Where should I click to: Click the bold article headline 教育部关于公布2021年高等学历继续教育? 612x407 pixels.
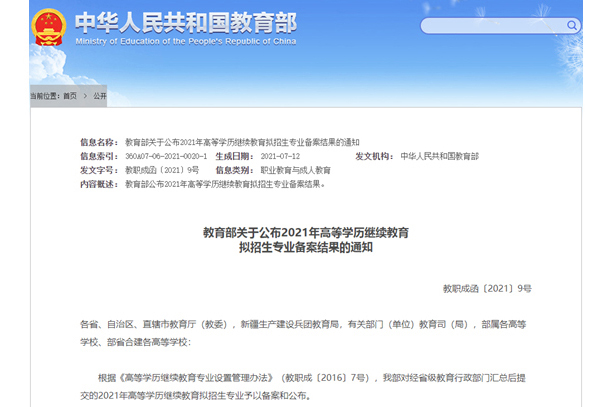306,233
